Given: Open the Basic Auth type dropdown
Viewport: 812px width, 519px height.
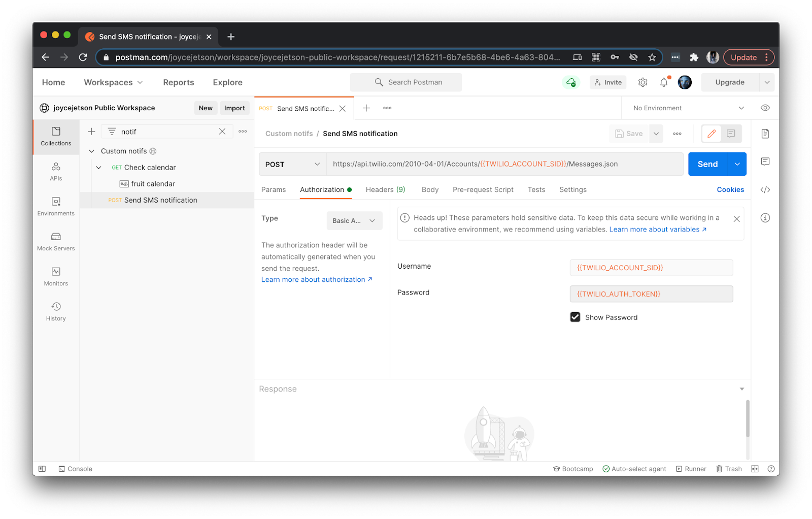Looking at the screenshot, I should click(354, 220).
